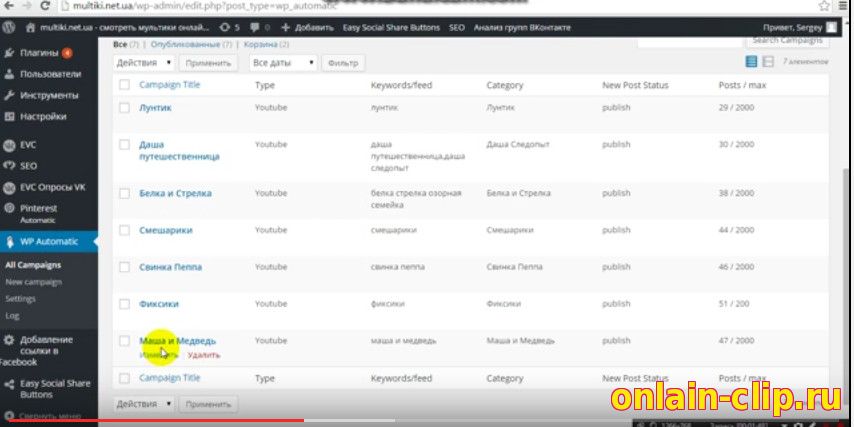This screenshot has height=427, width=854.
Task: Click the Пользователи person icon in sidebar
Action: pyautogui.click(x=9, y=74)
